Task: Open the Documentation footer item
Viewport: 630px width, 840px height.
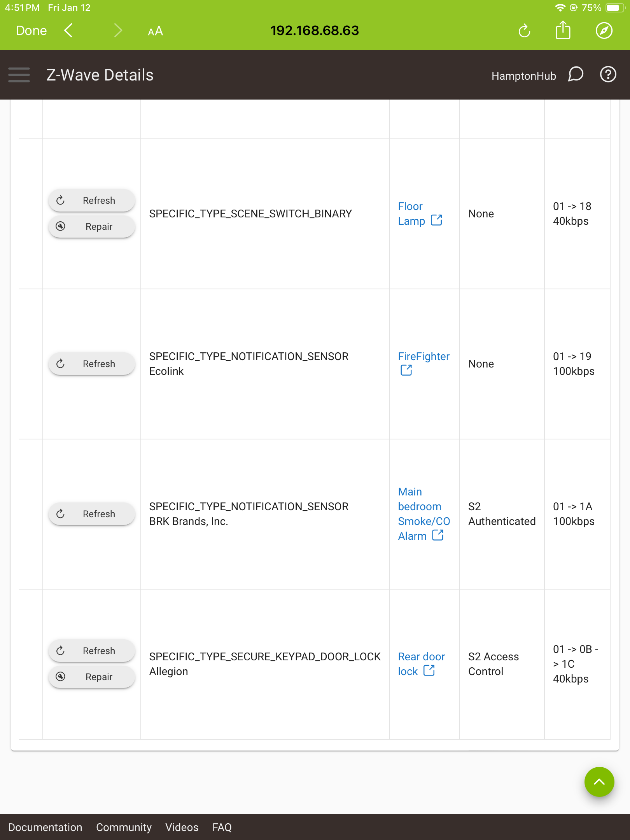Action: click(45, 827)
